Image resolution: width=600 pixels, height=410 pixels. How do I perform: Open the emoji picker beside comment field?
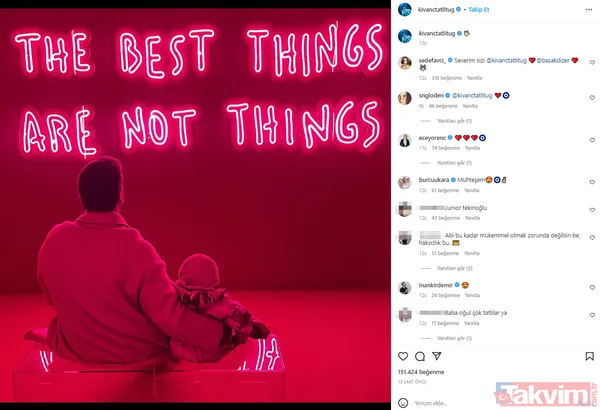click(403, 403)
